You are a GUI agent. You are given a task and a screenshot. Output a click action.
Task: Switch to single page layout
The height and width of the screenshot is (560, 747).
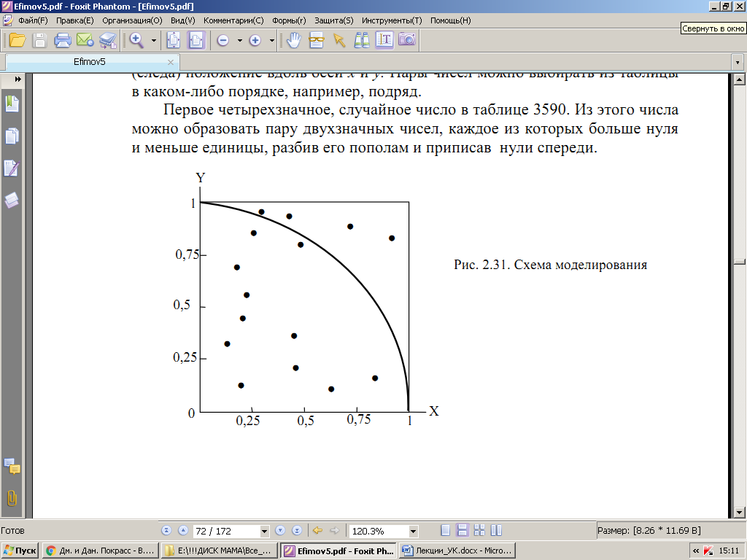tap(446, 531)
